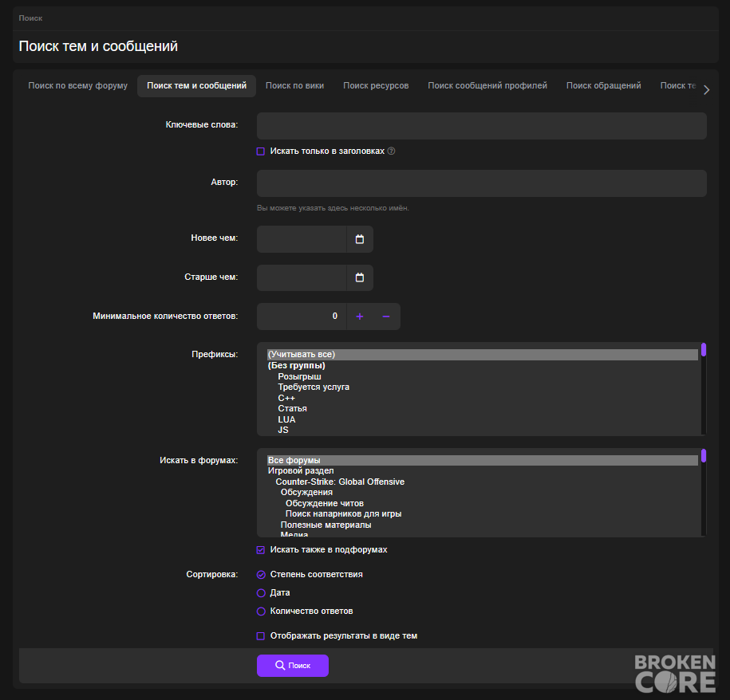Sort results by Дата
The height and width of the screenshot is (700, 730).
pos(261,593)
